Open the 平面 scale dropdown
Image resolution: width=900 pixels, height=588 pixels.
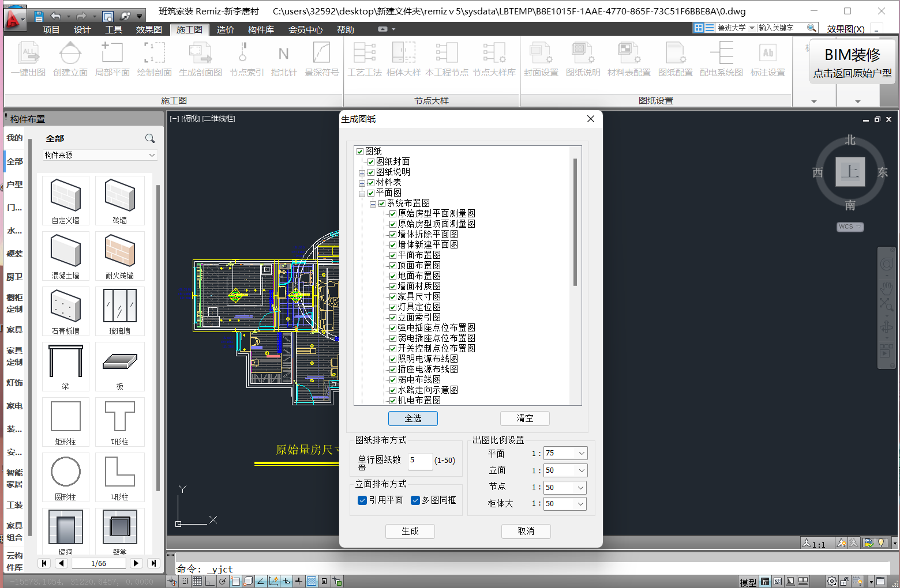(x=582, y=453)
